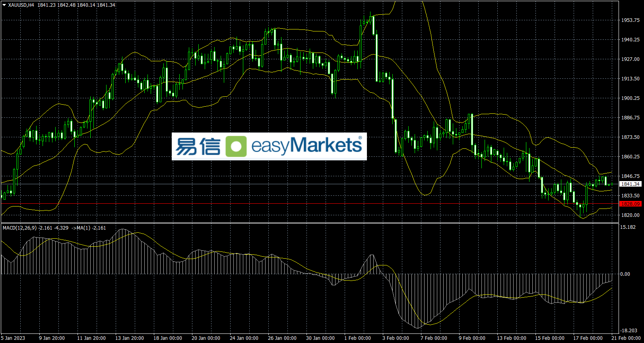Image resolution: width=644 pixels, height=343 pixels.
Task: Click the 20 Jan 00:00 time label
Action: 206,338
